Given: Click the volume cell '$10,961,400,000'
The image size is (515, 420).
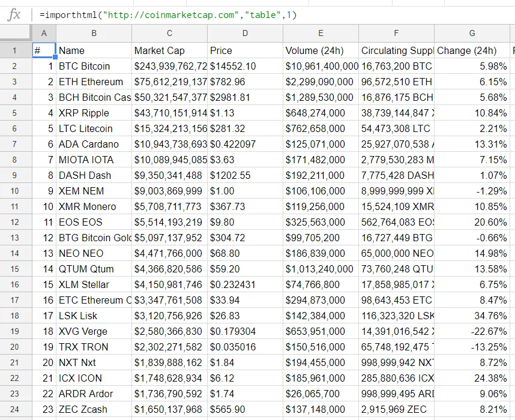Looking at the screenshot, I should pos(321,67).
